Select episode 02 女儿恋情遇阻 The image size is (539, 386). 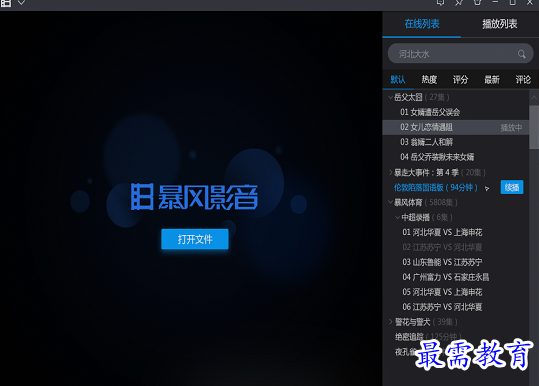click(455, 127)
